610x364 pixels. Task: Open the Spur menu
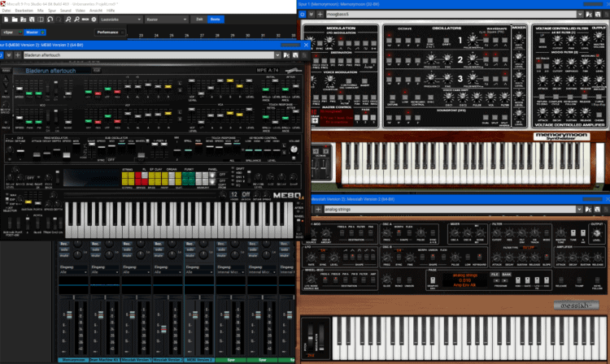[x=52, y=11]
